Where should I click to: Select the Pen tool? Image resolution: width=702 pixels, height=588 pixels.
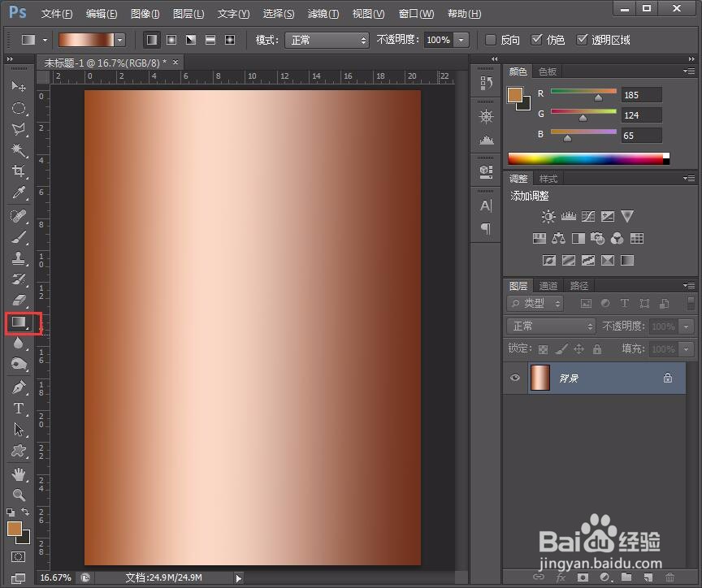[19, 387]
